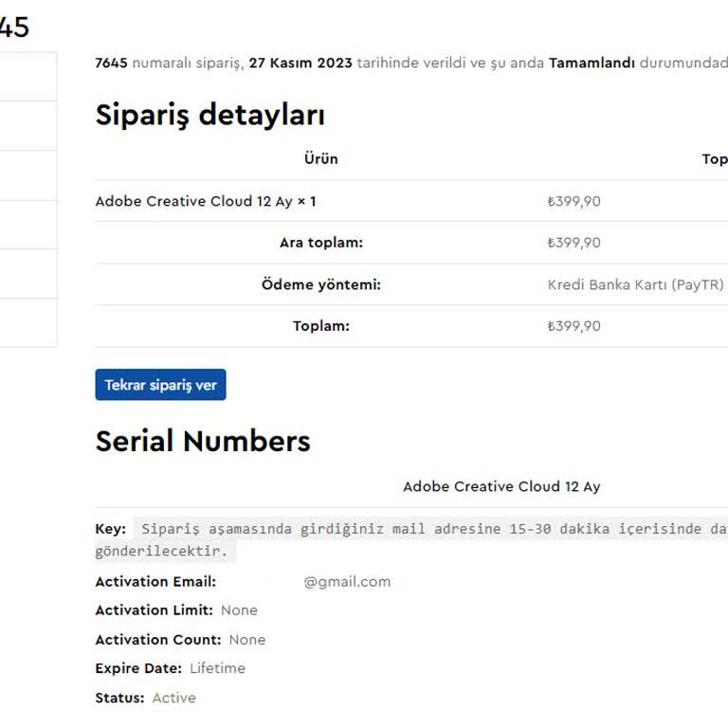Select the 'Lifetime' expire date value
This screenshot has height=728, width=728.
[218, 668]
